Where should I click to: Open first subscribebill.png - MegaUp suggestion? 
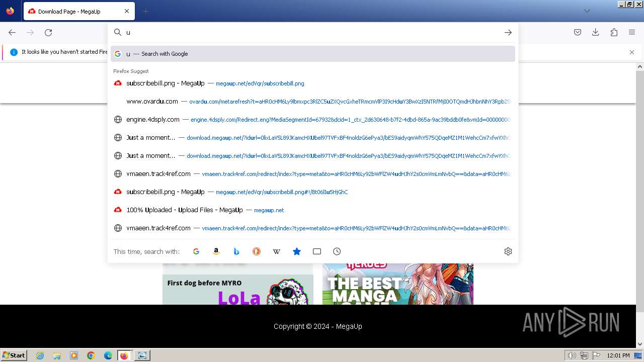point(313,83)
